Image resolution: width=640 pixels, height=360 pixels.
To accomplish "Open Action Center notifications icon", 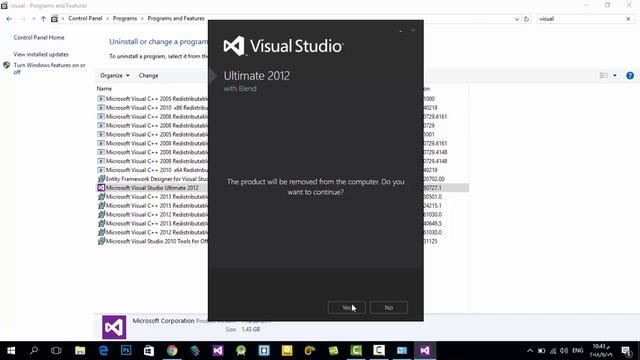I will 626,351.
